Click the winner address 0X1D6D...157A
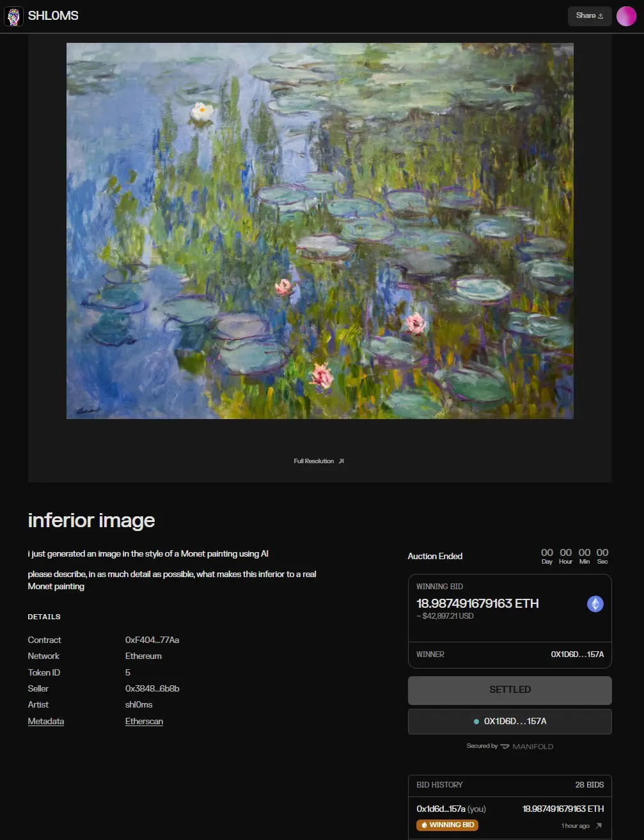The image size is (644, 840). pyautogui.click(x=577, y=654)
